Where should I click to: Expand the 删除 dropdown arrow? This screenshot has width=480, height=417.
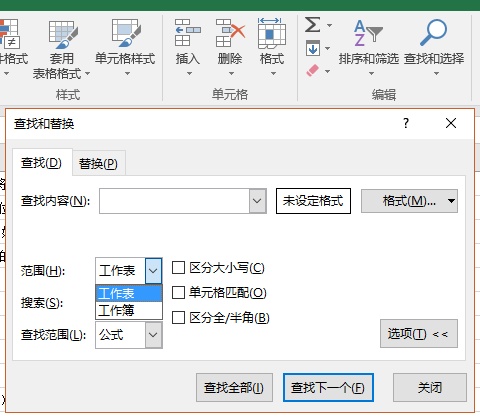click(x=231, y=73)
